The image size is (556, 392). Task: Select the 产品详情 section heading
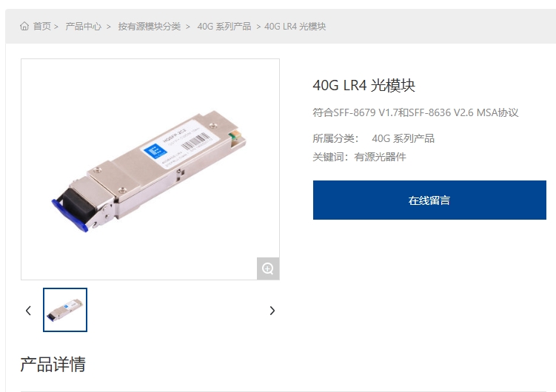[53, 365]
